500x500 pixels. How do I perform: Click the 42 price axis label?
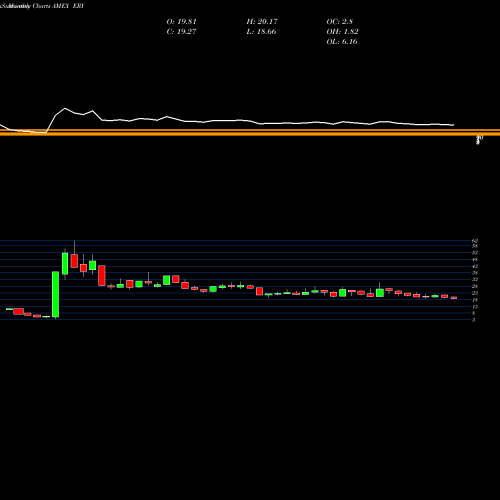(x=475, y=266)
